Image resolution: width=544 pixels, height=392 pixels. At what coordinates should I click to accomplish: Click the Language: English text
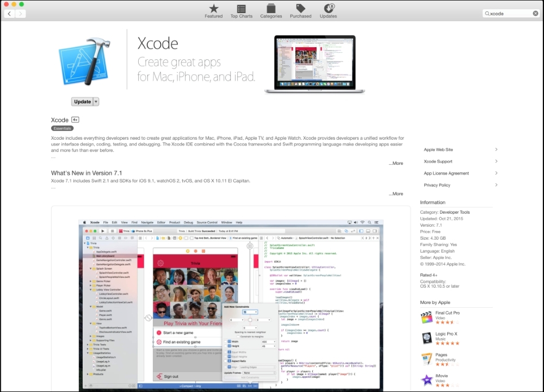437,251
